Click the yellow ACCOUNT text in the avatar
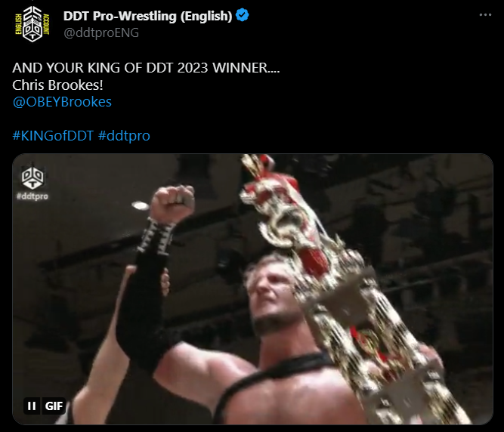This screenshot has height=432, width=504. (46, 24)
